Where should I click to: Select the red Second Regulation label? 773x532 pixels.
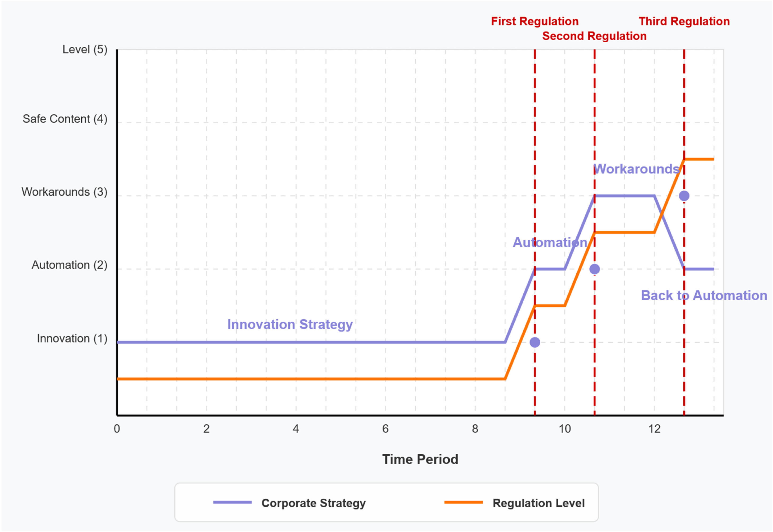pyautogui.click(x=594, y=36)
